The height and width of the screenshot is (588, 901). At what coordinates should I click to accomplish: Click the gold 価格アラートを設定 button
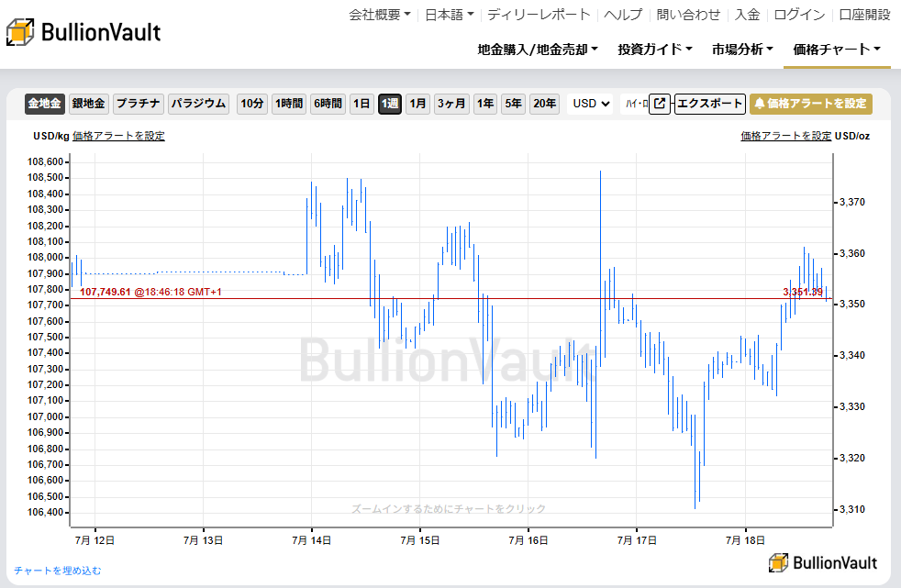[x=811, y=104]
